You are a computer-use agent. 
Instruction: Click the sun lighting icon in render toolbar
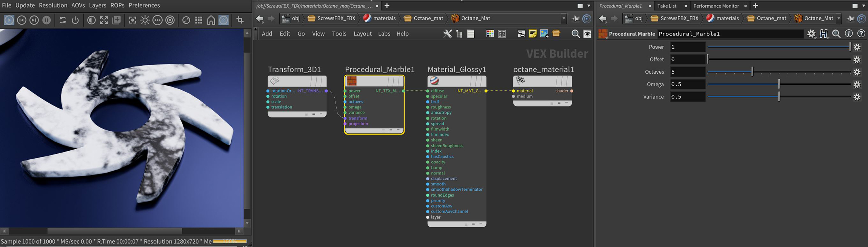145,20
